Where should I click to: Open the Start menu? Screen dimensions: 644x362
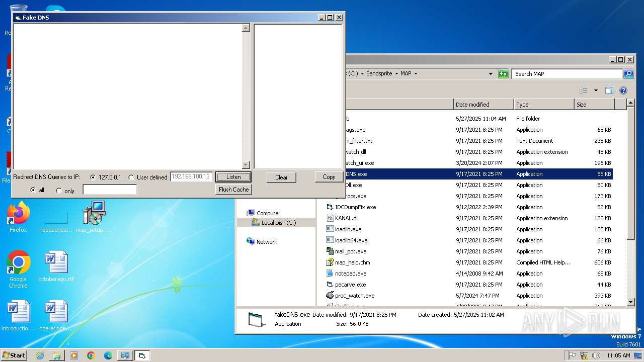point(14,355)
